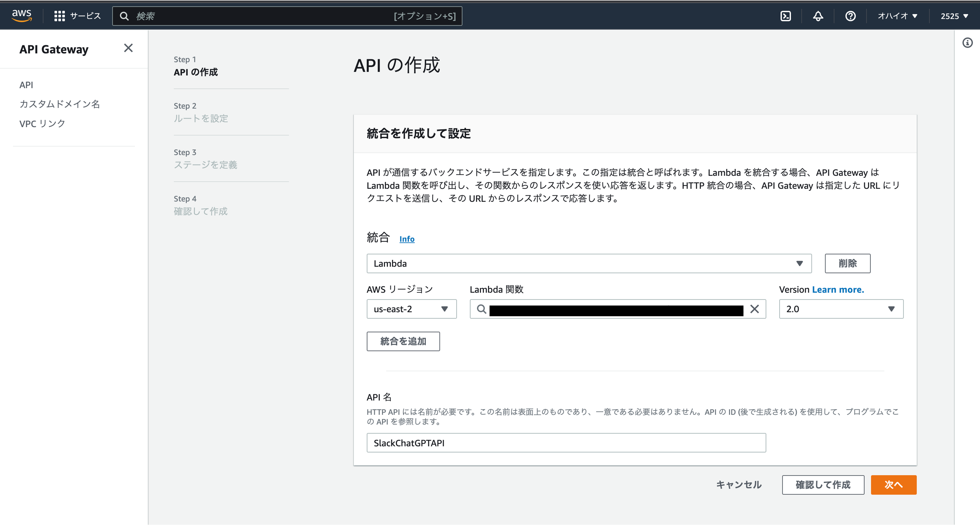Open the notifications bell icon
This screenshot has width=980, height=525.
[818, 16]
